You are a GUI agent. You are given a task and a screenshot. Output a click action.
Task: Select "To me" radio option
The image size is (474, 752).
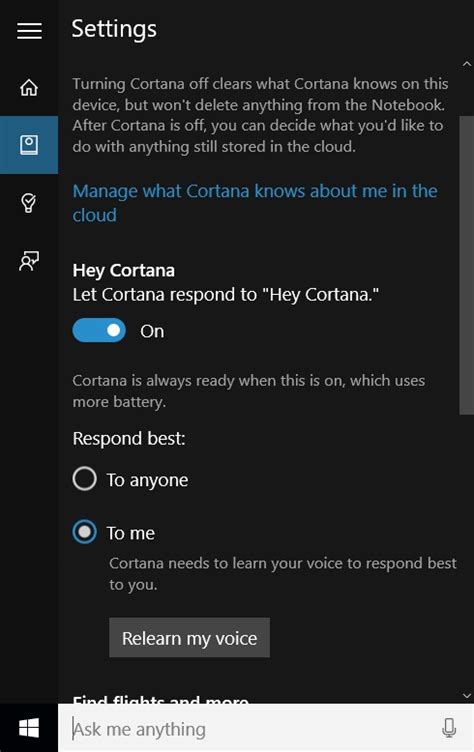(84, 532)
